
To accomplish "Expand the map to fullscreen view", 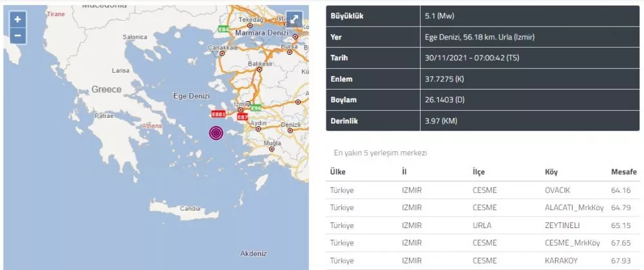I will point(294,19).
